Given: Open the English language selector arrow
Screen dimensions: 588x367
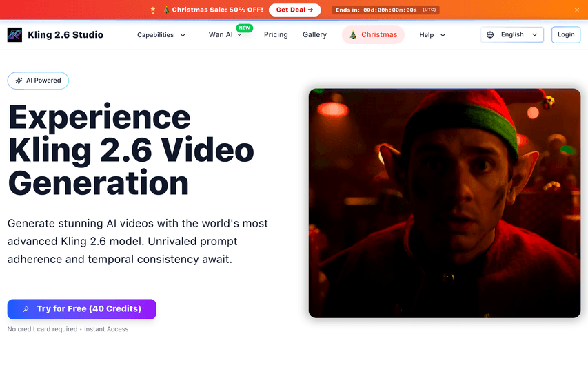Looking at the screenshot, I should tap(535, 35).
